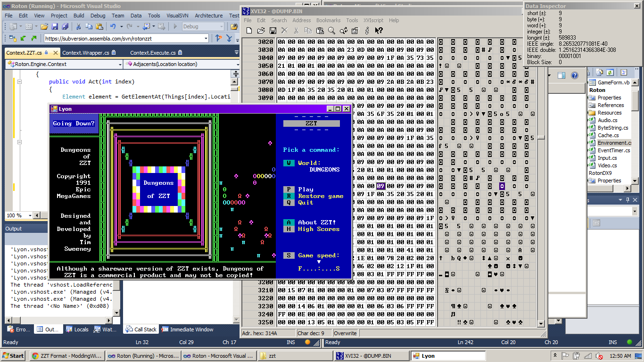This screenshot has height=362, width=644.
Task: Open the Debug configuration dropdown
Action: pyautogui.click(x=223, y=26)
